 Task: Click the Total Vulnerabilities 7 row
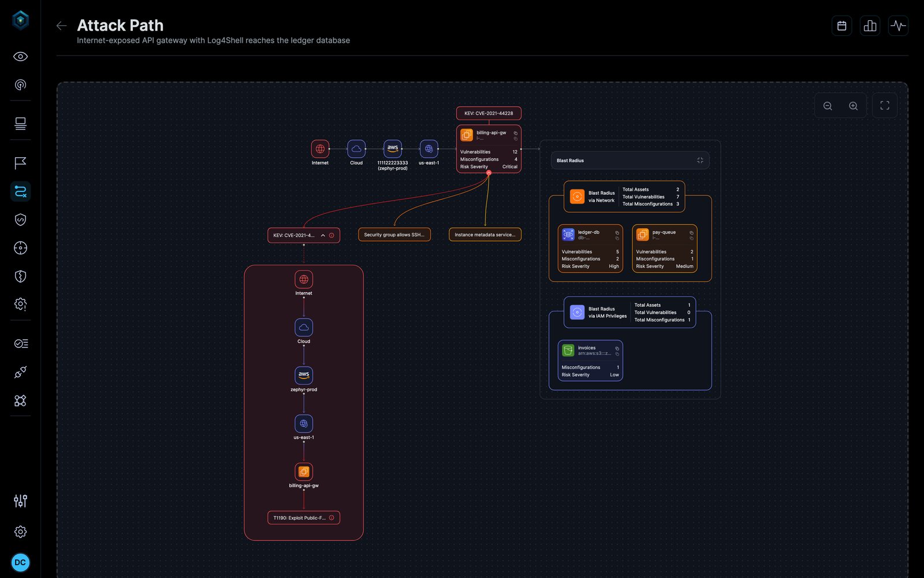click(x=651, y=197)
